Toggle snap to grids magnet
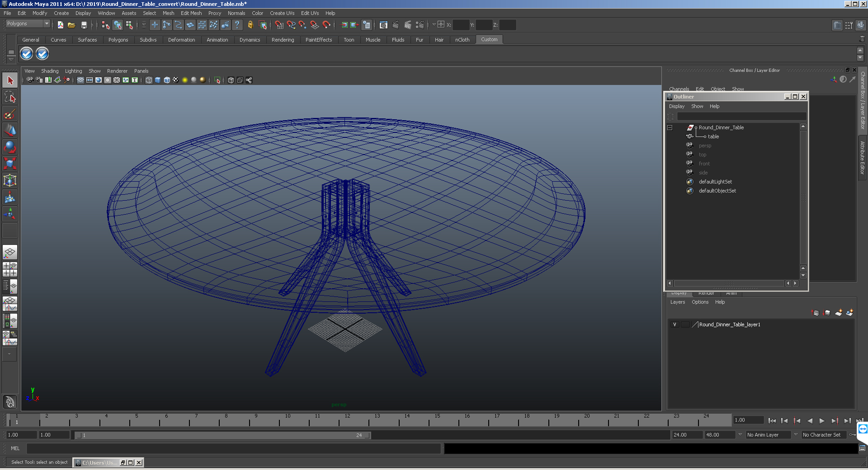The height and width of the screenshot is (470, 868). tap(279, 25)
